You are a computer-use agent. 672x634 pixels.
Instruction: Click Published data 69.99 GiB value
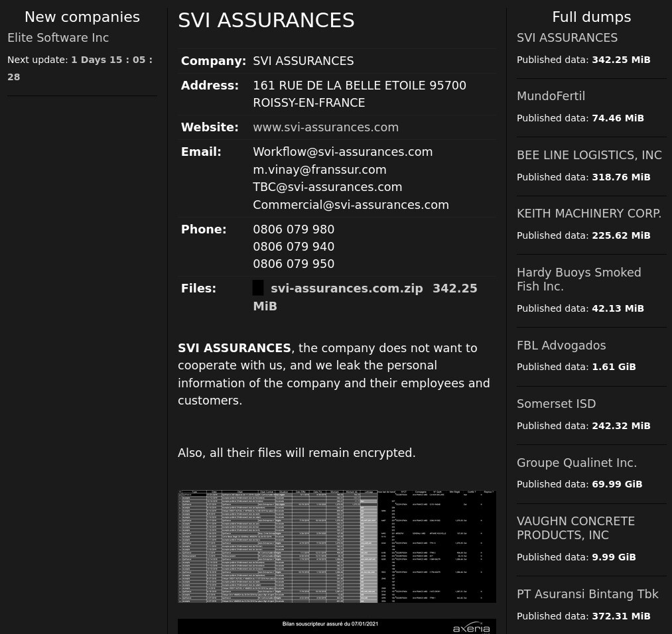[617, 485]
